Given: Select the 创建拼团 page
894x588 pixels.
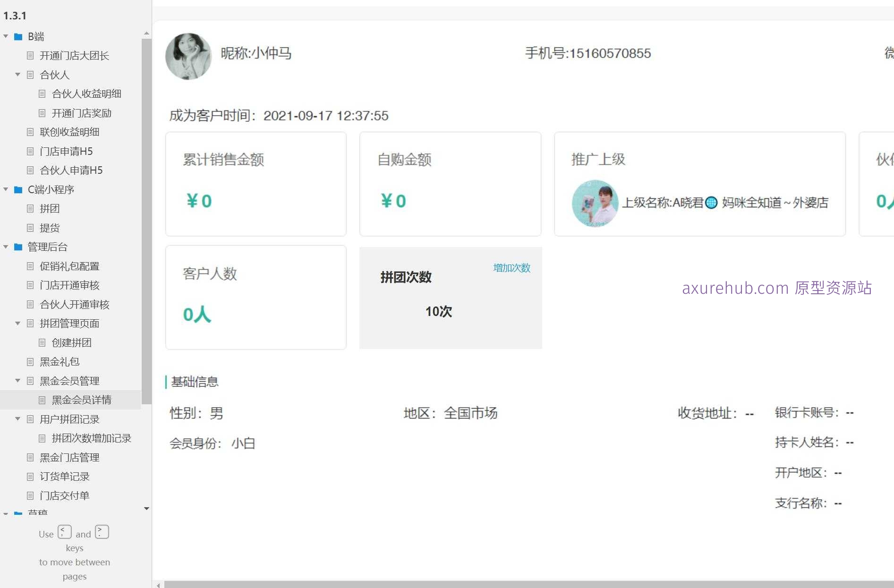Looking at the screenshot, I should (72, 342).
